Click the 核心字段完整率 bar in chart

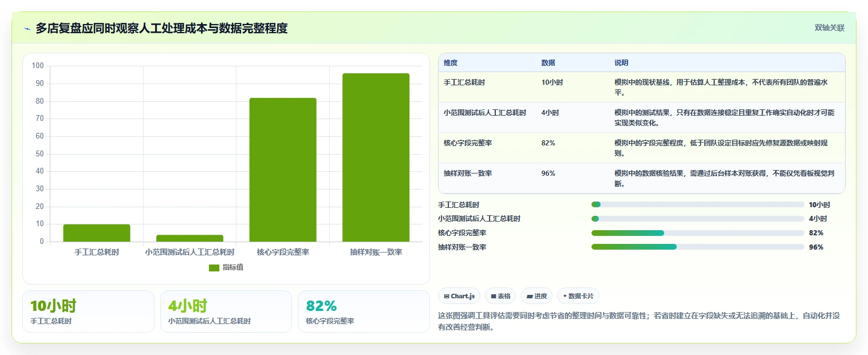[x=283, y=169]
